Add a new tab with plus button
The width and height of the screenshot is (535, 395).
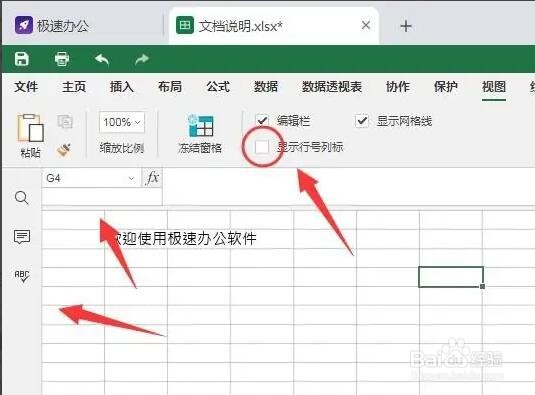click(x=406, y=26)
